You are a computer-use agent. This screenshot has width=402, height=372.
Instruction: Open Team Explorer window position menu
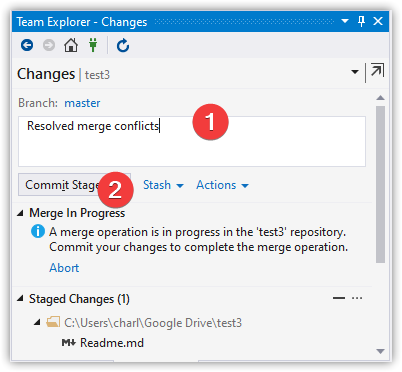(x=345, y=21)
